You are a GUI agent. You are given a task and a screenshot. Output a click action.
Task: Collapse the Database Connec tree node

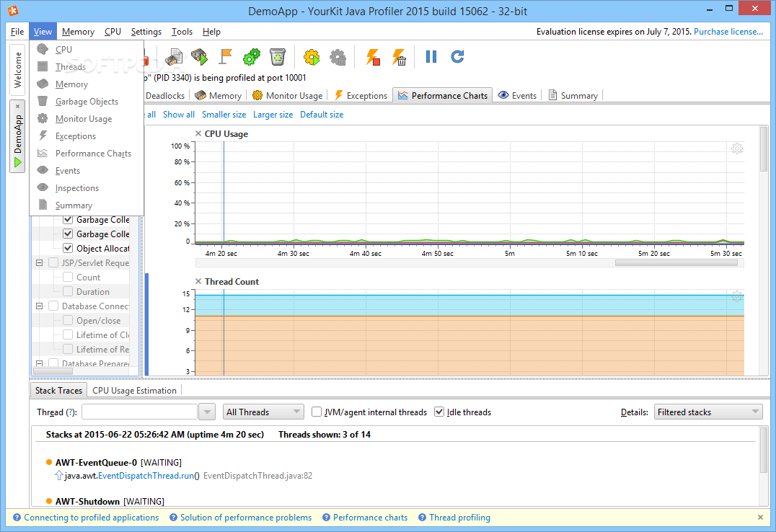[x=39, y=306]
